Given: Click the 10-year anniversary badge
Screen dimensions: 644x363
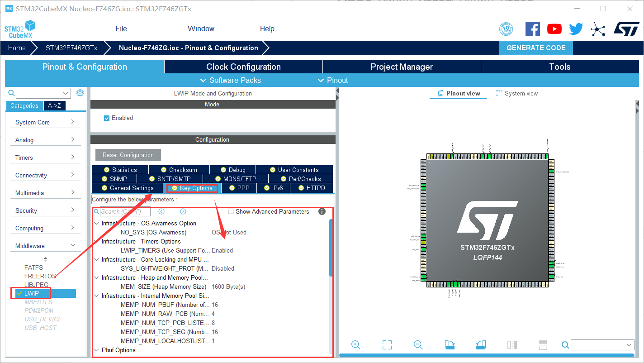Looking at the screenshot, I should (x=506, y=29).
